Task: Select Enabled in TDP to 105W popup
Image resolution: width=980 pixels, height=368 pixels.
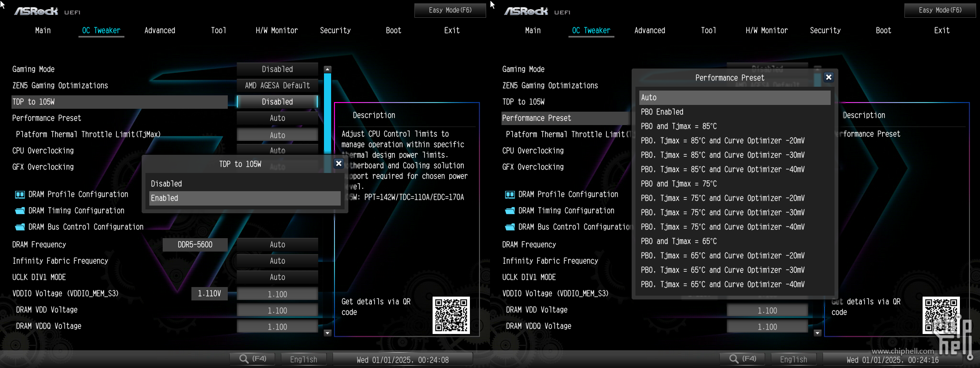Action: click(x=245, y=198)
